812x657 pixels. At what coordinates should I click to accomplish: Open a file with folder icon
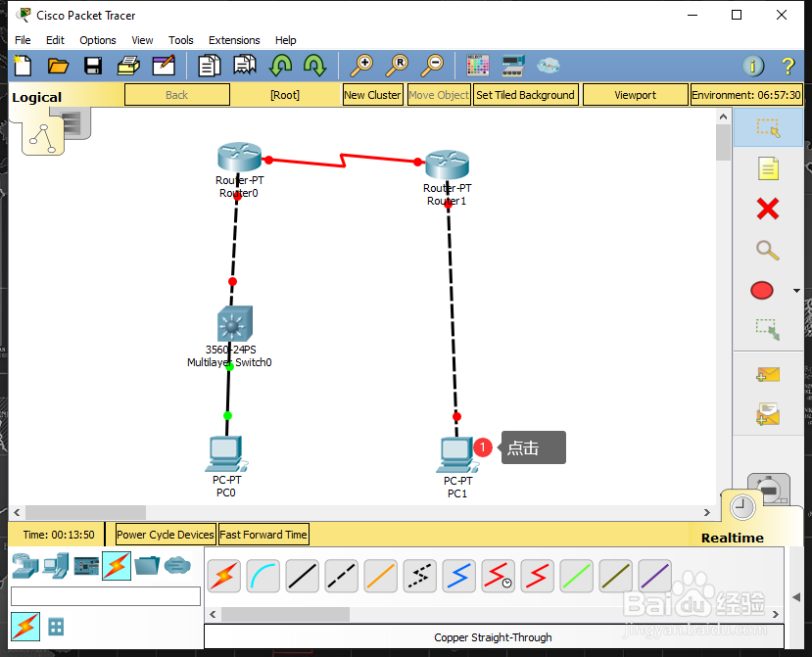[x=58, y=66]
